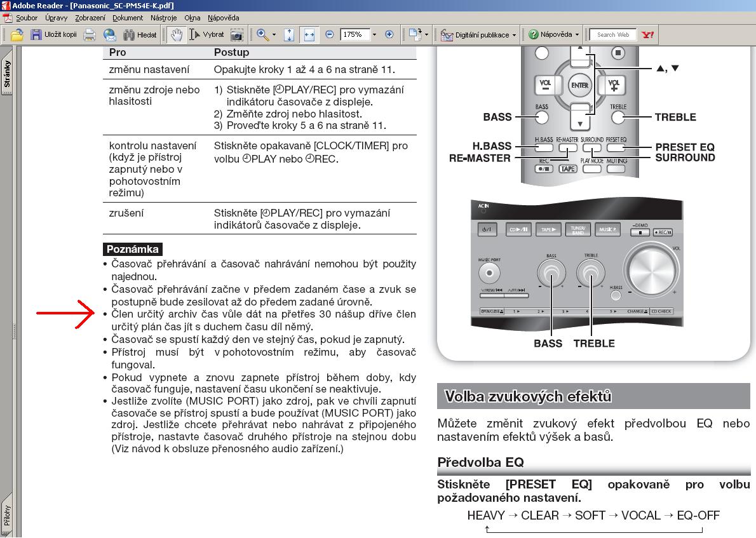756x538 pixels.
Task: Click the rotate page view icon
Action: point(415,35)
